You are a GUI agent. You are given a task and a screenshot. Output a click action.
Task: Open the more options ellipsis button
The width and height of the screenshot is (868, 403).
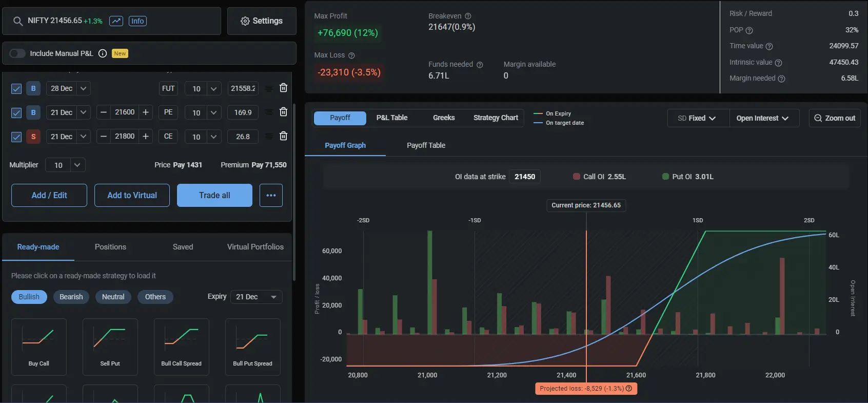[x=271, y=196]
